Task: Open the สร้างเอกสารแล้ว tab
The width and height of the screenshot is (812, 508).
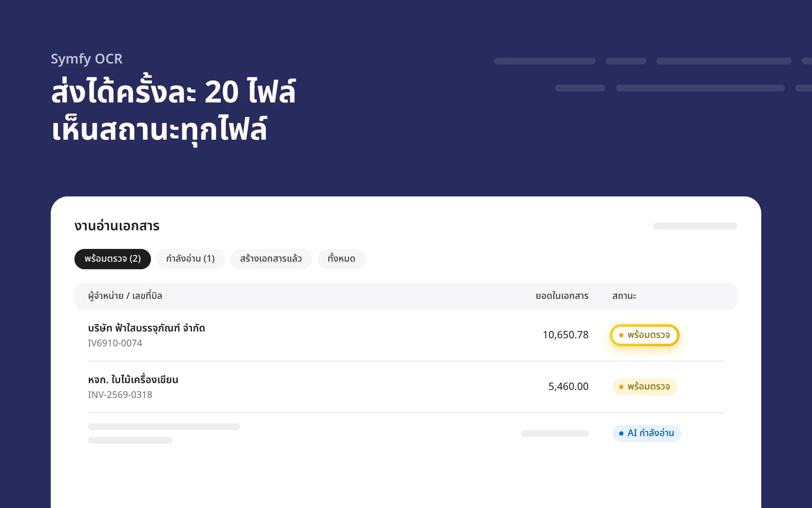Action: 271,259
